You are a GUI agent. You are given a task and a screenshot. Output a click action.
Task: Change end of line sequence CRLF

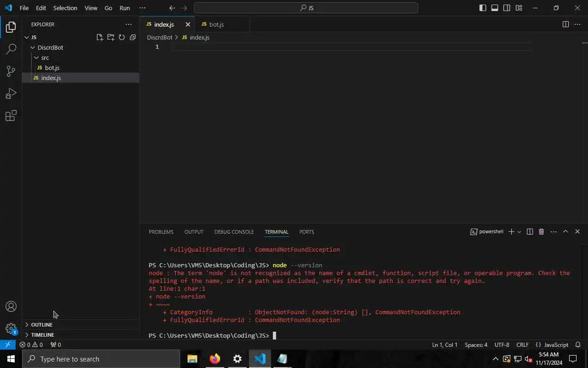[x=522, y=345]
